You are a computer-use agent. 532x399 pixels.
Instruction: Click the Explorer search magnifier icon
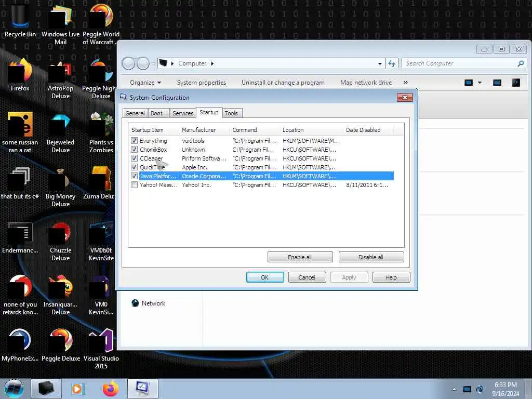521,63
